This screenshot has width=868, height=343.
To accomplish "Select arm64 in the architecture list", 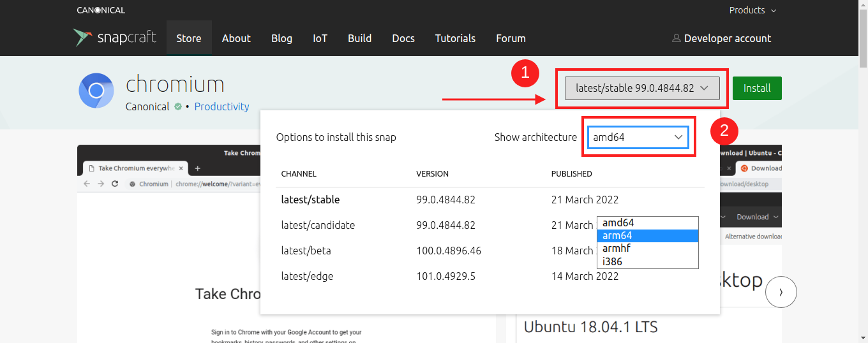I will pyautogui.click(x=648, y=235).
